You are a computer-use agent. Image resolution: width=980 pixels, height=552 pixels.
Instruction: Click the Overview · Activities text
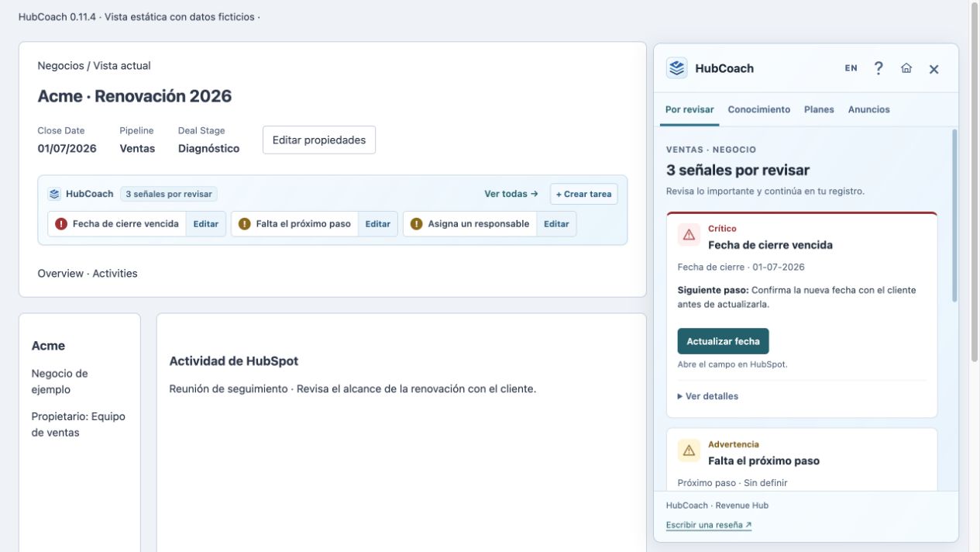(88, 274)
